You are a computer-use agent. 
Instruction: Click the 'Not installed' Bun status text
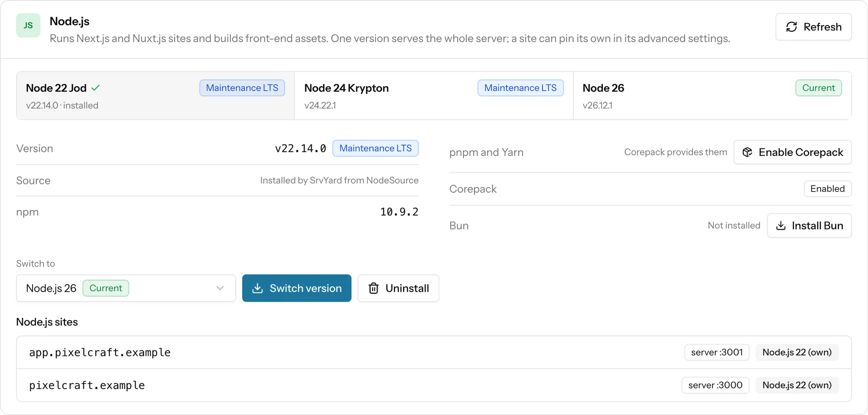coord(734,225)
